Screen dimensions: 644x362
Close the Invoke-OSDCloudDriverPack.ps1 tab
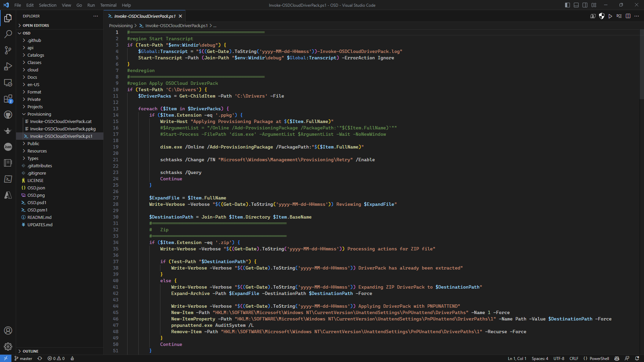pos(181,16)
